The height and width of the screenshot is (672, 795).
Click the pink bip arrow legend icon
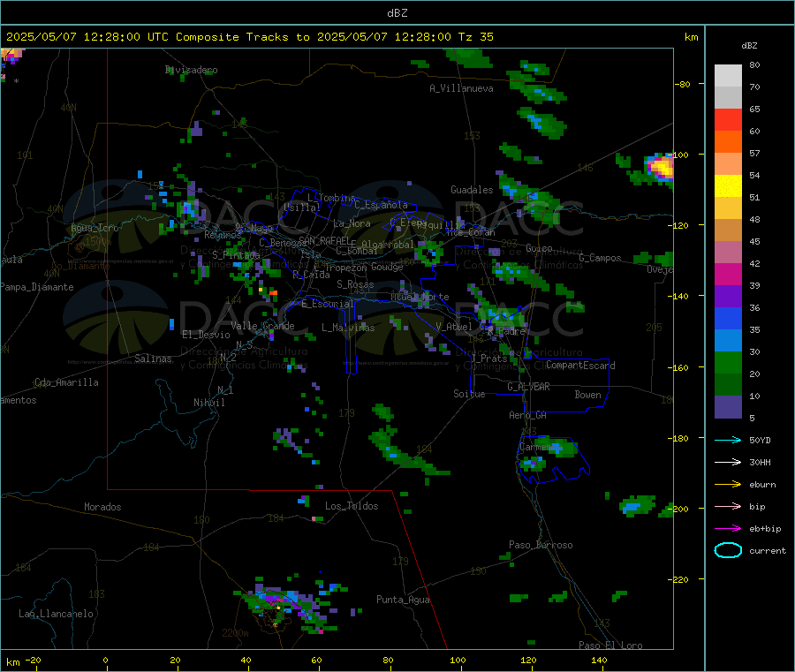point(728,506)
